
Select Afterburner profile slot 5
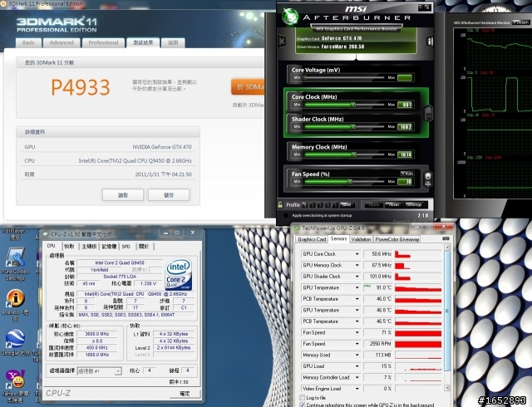pos(335,205)
